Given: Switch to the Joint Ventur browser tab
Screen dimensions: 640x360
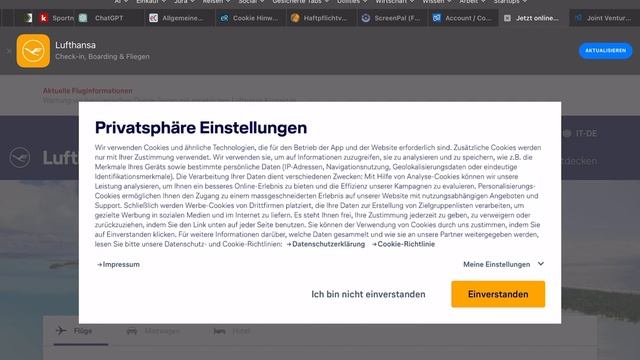Looking at the screenshot, I should coord(605,18).
